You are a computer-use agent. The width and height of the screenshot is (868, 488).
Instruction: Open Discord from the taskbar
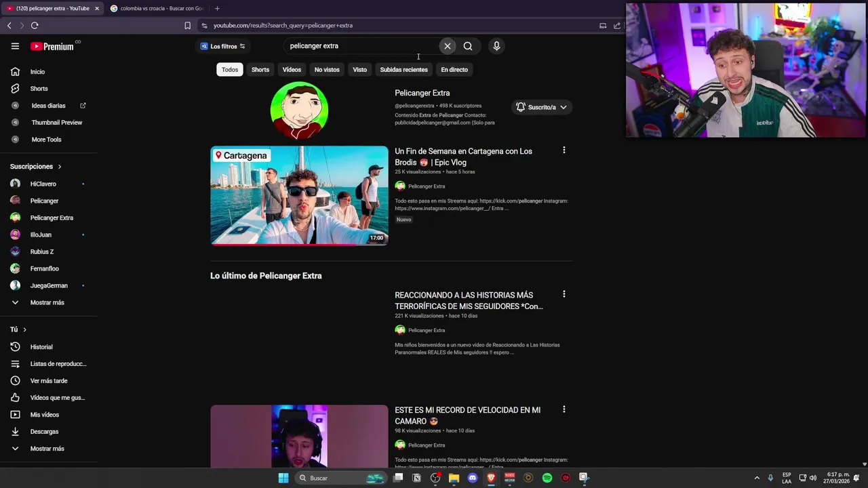[473, 478]
